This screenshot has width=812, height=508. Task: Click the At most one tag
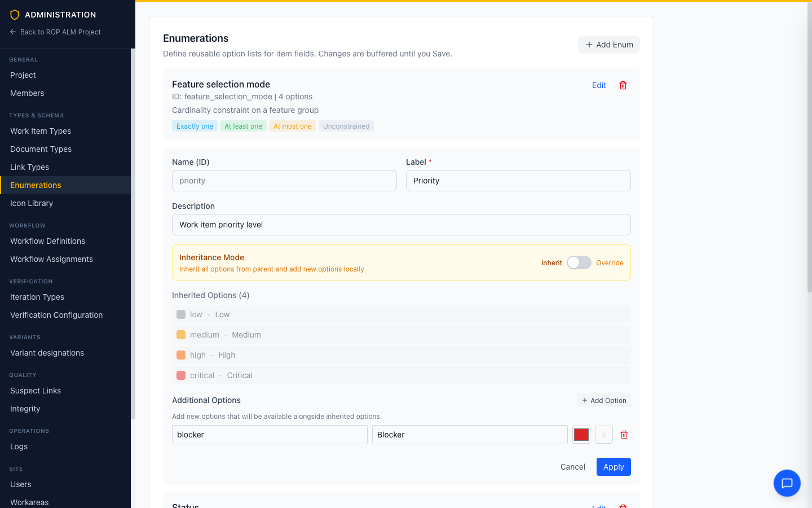[293, 126]
